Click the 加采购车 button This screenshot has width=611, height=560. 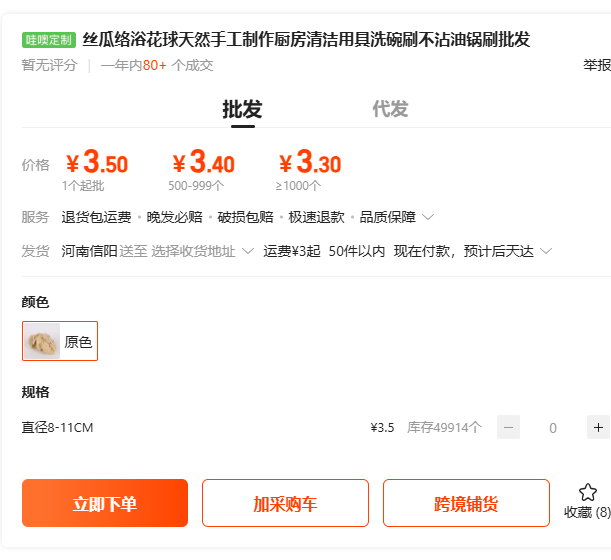285,503
